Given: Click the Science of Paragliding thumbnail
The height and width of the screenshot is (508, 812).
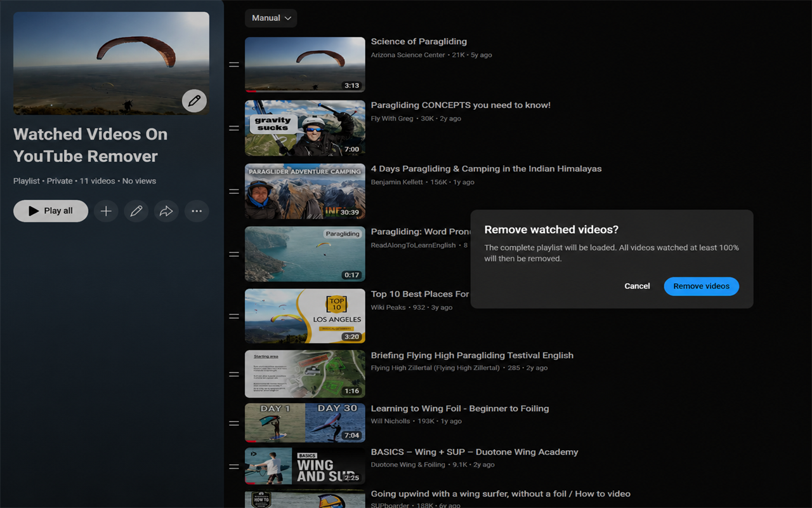Looking at the screenshot, I should pyautogui.click(x=305, y=65).
